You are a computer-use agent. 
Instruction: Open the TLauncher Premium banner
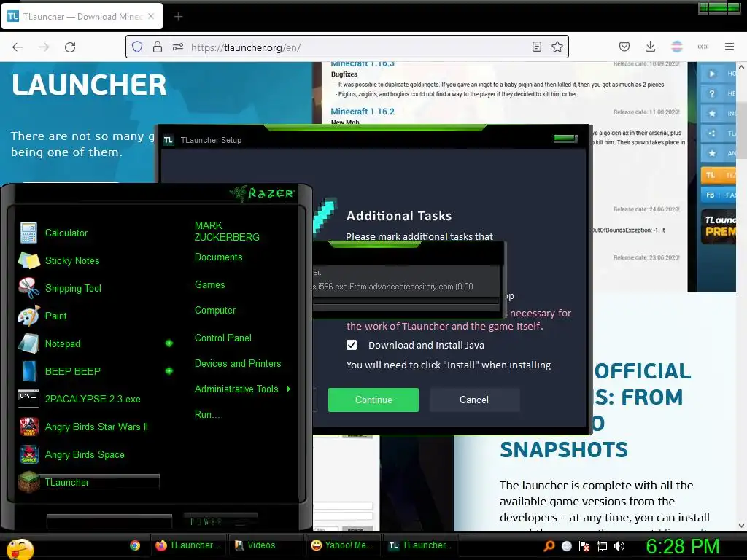[x=719, y=226]
